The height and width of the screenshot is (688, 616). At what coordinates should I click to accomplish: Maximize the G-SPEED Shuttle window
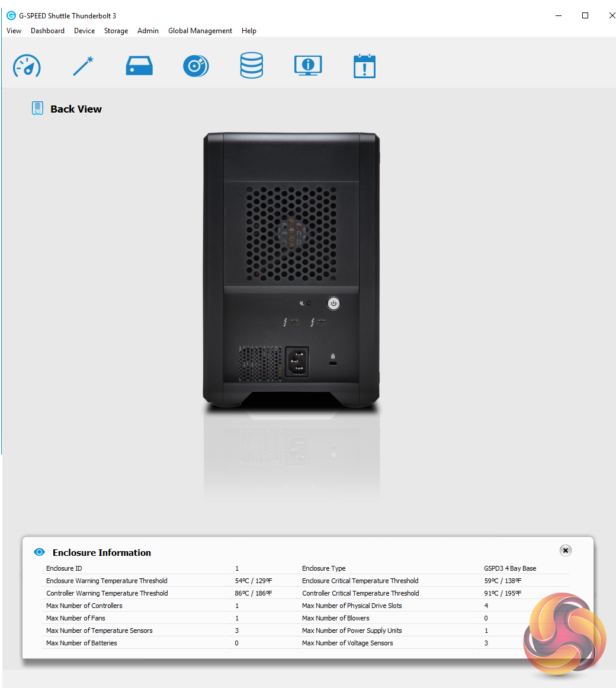point(585,16)
